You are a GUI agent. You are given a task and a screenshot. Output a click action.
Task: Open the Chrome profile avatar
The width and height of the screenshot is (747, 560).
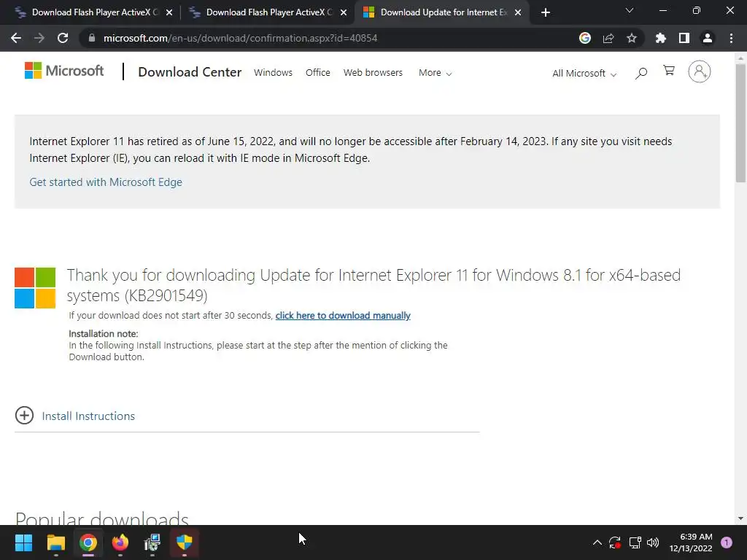click(708, 38)
